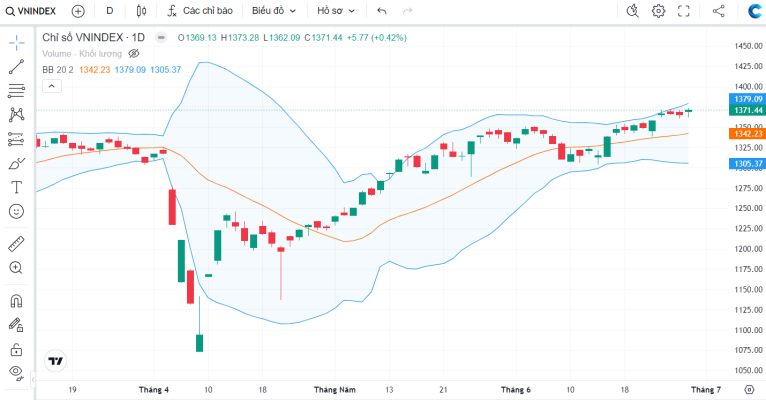Undo the last chart action
The height and width of the screenshot is (400, 766).
pos(382,11)
